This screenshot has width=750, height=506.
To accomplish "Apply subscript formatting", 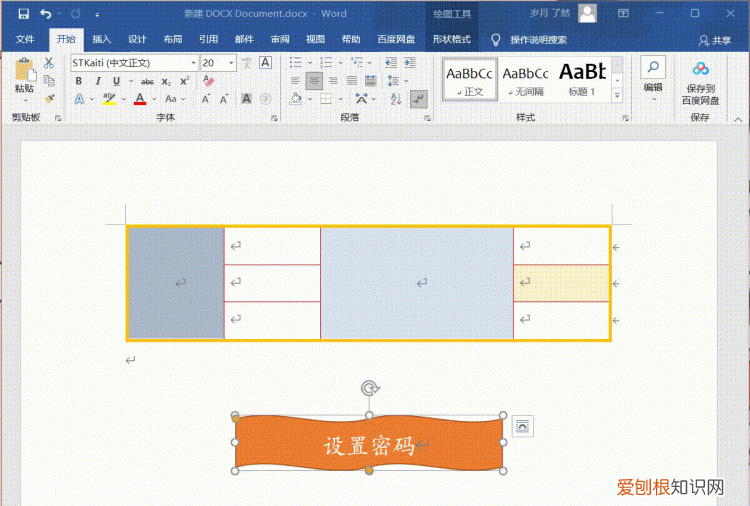I will [166, 82].
